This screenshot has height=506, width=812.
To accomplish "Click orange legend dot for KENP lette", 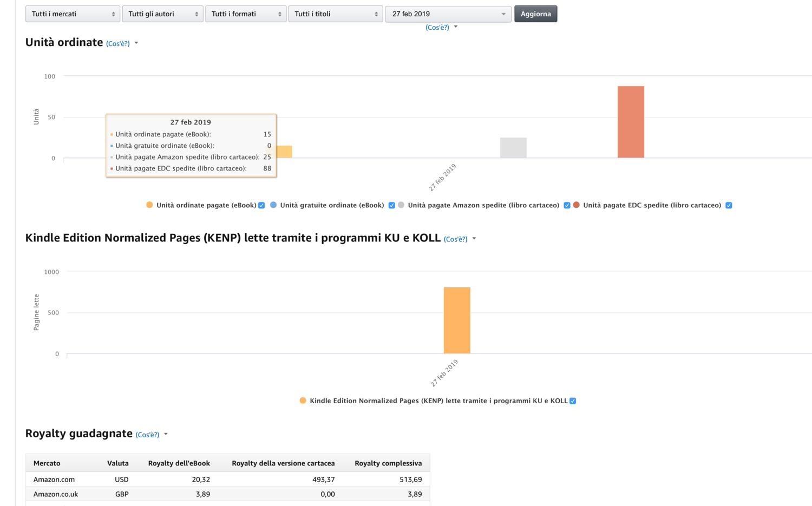I will coord(303,400).
